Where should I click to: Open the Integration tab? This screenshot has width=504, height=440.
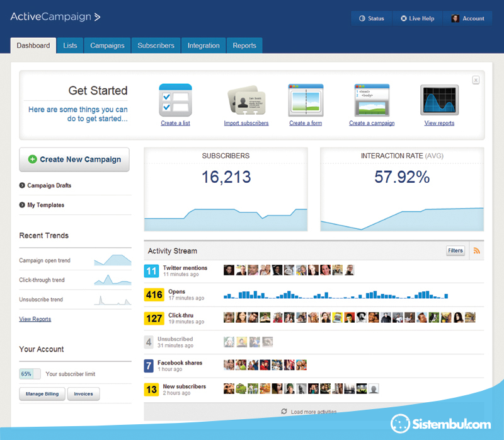pyautogui.click(x=203, y=45)
